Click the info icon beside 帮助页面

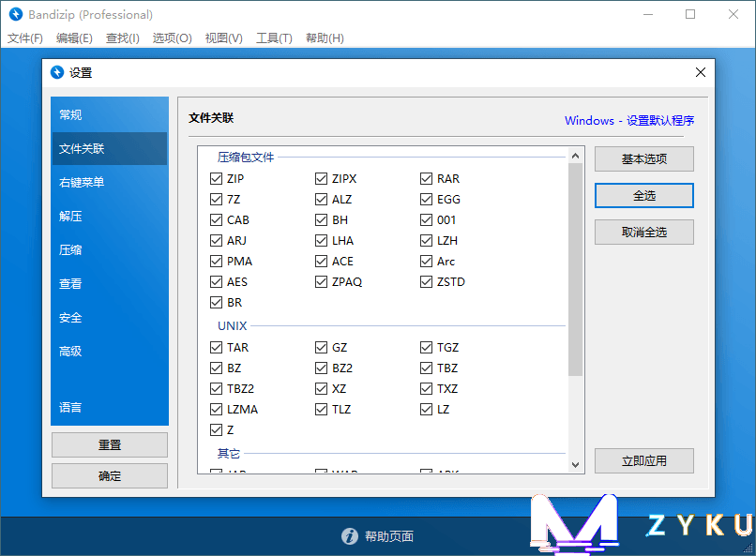[x=350, y=535]
